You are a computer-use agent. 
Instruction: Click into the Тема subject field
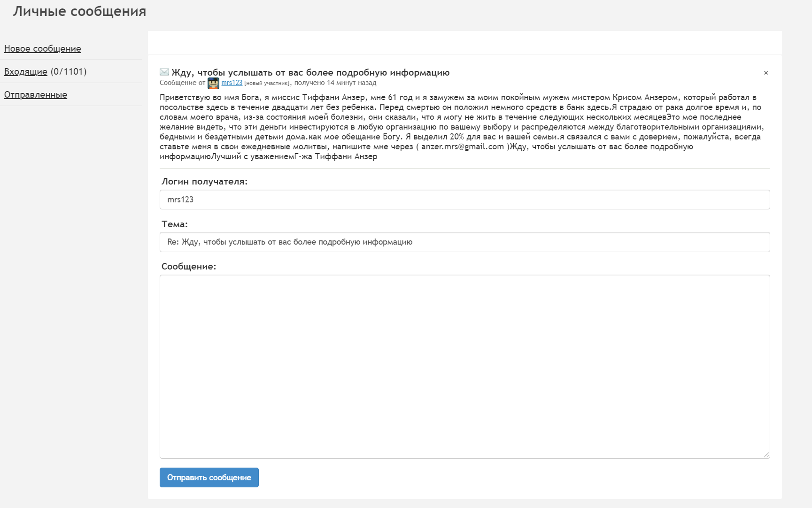(465, 242)
